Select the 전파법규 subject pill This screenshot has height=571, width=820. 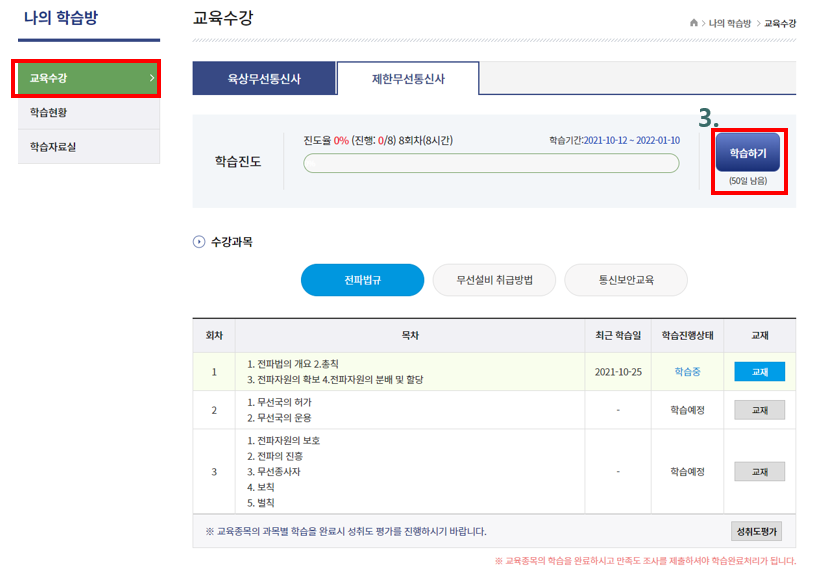click(355, 281)
